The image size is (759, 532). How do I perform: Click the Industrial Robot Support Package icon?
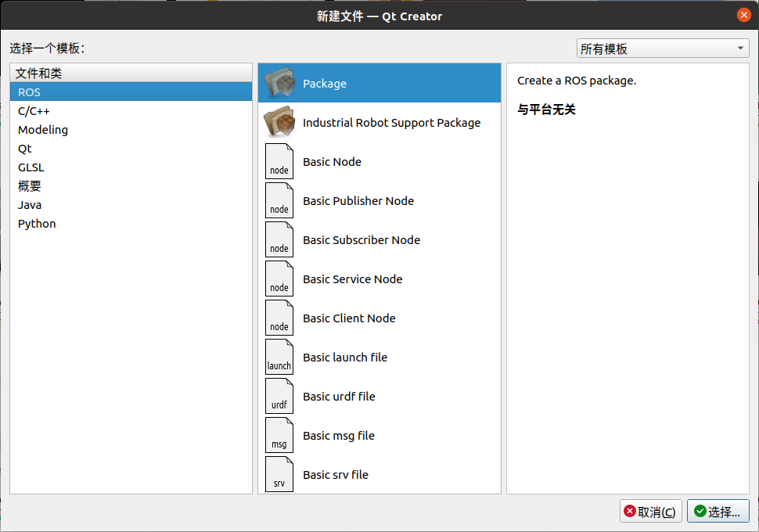point(279,122)
